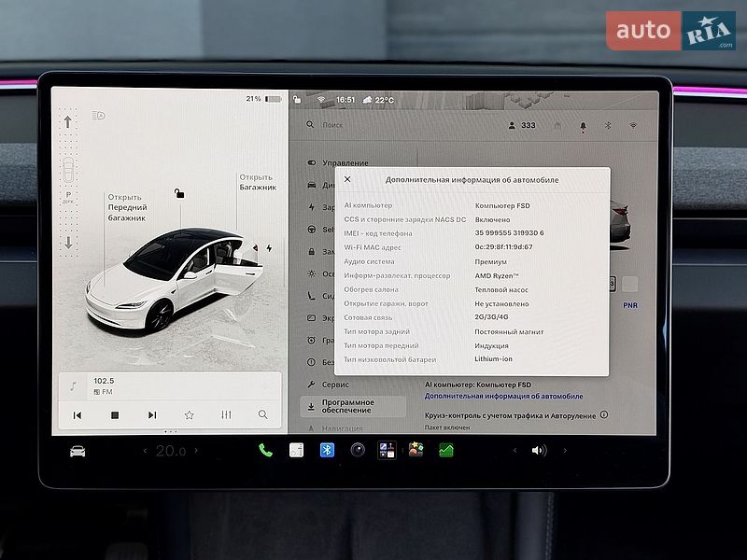This screenshot has width=747, height=560.
Task: Open Wi-Fi settings in the top bar
Action: pyautogui.click(x=633, y=125)
